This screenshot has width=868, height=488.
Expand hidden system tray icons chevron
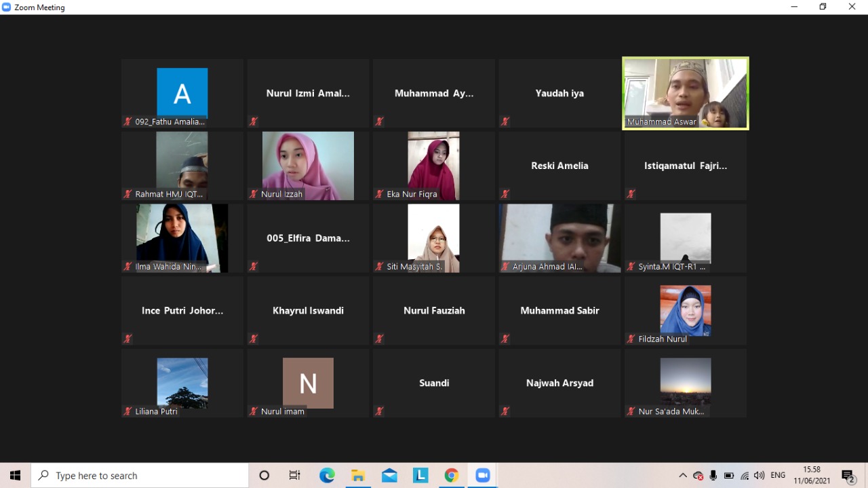tap(683, 476)
